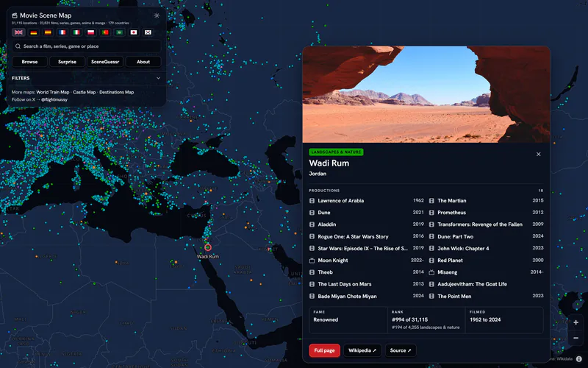Expand the FILTERS section chevron
588x368 pixels.
(x=158, y=78)
